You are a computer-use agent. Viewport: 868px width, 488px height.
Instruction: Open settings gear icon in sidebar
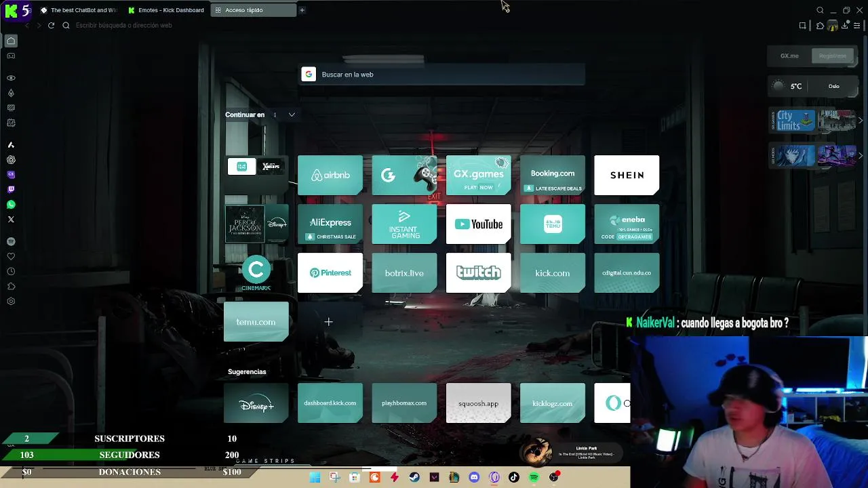pyautogui.click(x=11, y=301)
